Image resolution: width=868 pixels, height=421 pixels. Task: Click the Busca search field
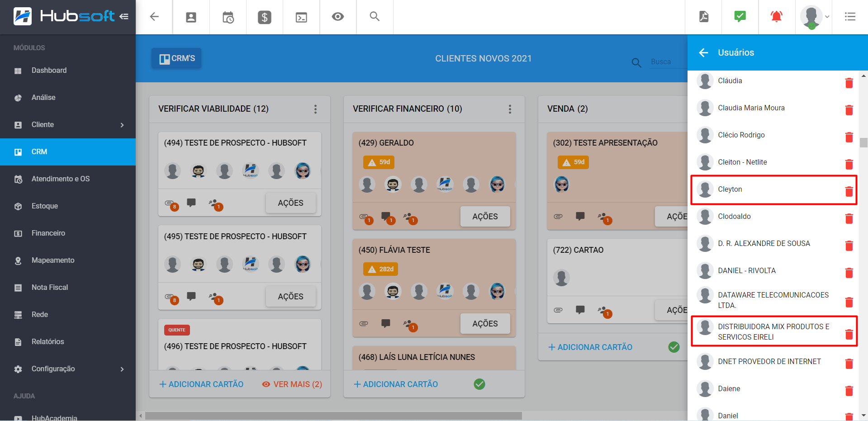(668, 62)
